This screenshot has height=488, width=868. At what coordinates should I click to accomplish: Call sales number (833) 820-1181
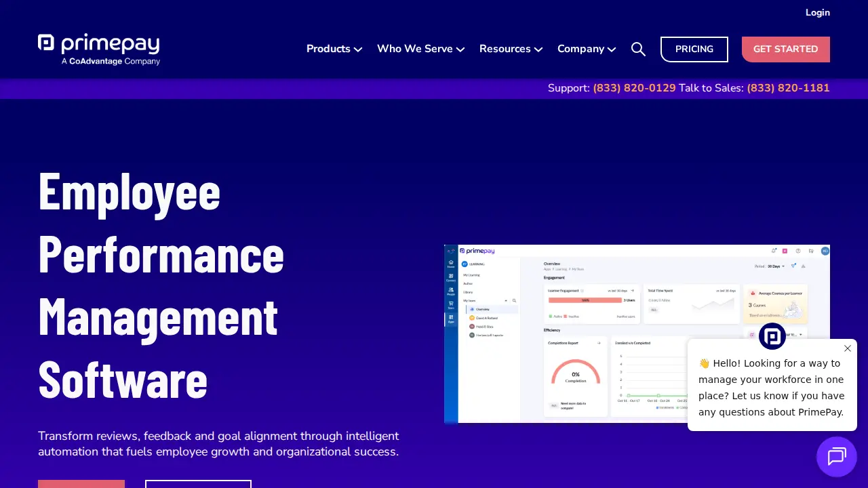[788, 88]
